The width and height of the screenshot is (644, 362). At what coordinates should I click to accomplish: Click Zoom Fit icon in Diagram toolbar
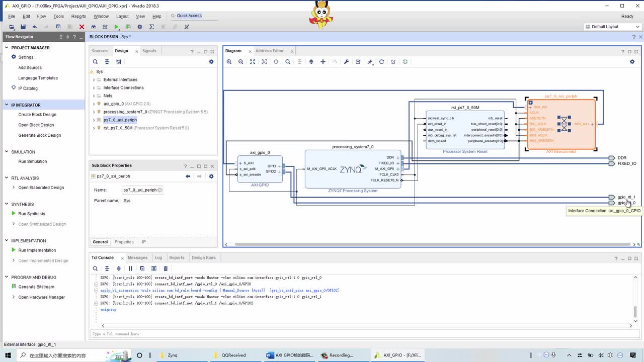pos(253,62)
